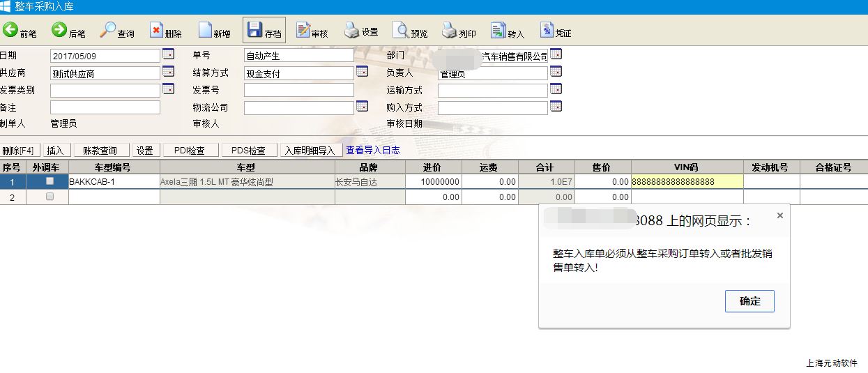Click 确定 in the alert dialog

click(749, 301)
